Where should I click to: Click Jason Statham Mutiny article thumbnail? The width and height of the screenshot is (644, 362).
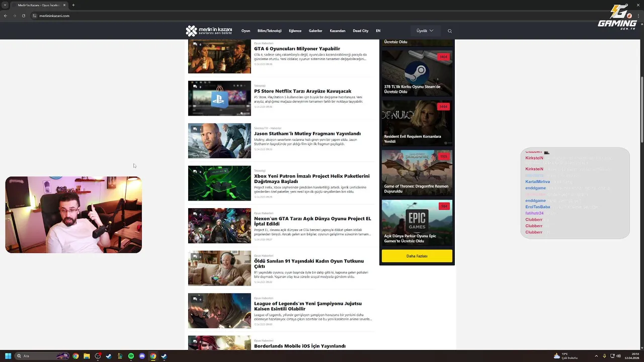[219, 141]
